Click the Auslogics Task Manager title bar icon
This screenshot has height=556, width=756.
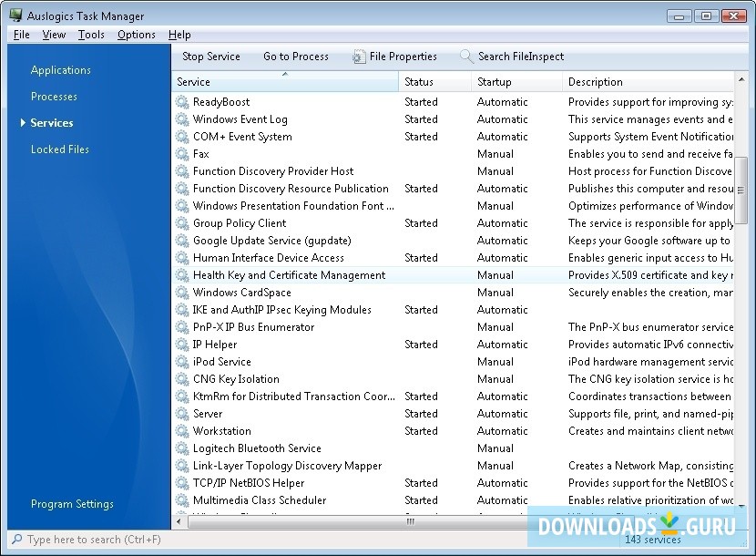15,15
